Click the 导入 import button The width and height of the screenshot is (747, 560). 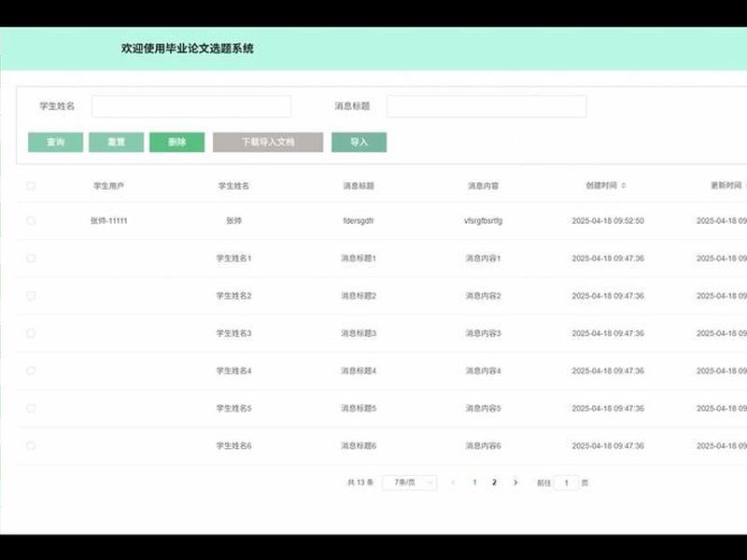pyautogui.click(x=359, y=142)
